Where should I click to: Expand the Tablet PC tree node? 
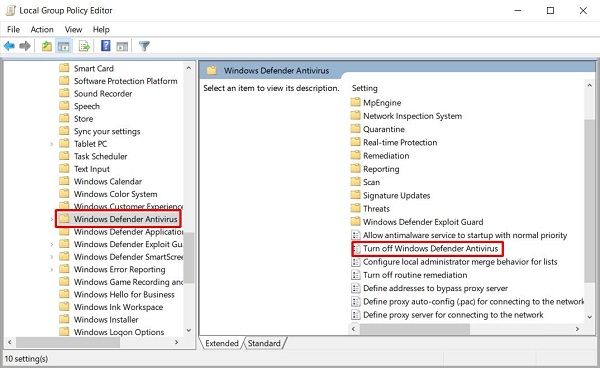tap(52, 144)
